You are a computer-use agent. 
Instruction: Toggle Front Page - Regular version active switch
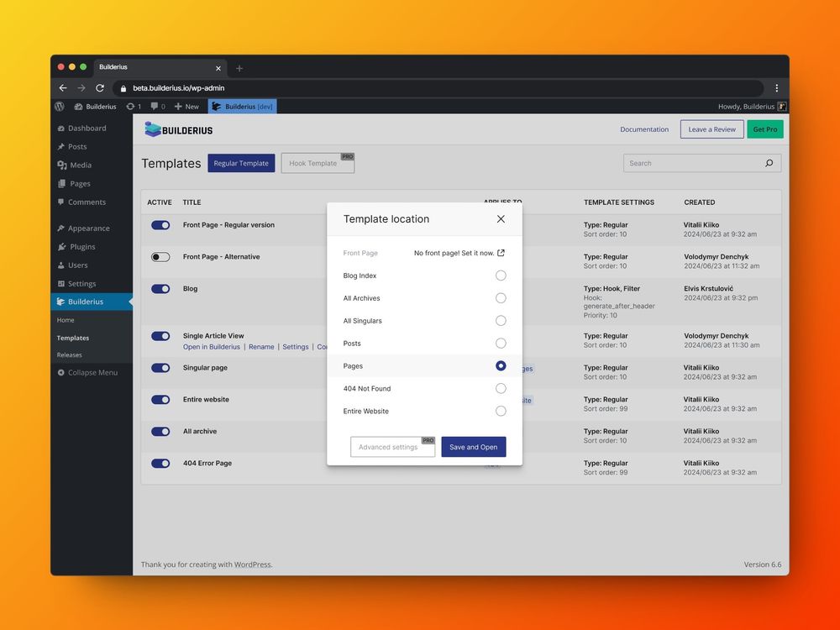160,225
